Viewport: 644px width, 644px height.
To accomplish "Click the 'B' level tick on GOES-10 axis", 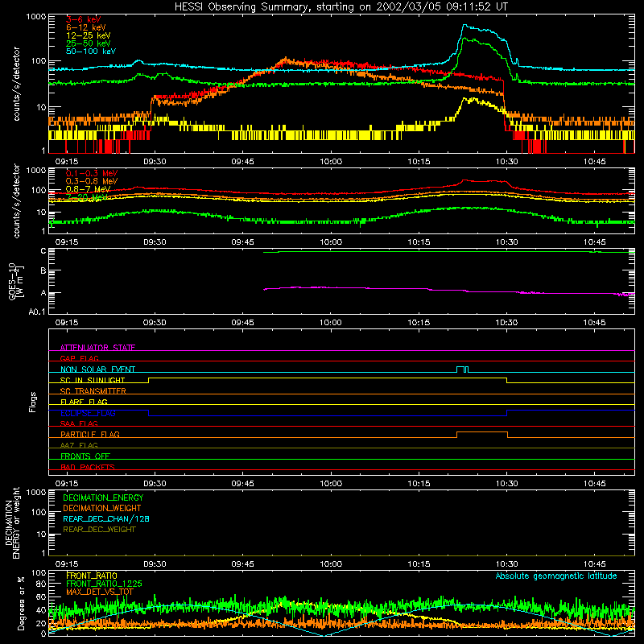I will 43,270.
